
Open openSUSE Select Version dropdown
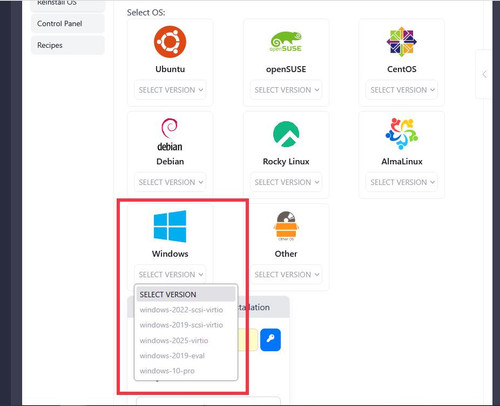click(x=286, y=90)
